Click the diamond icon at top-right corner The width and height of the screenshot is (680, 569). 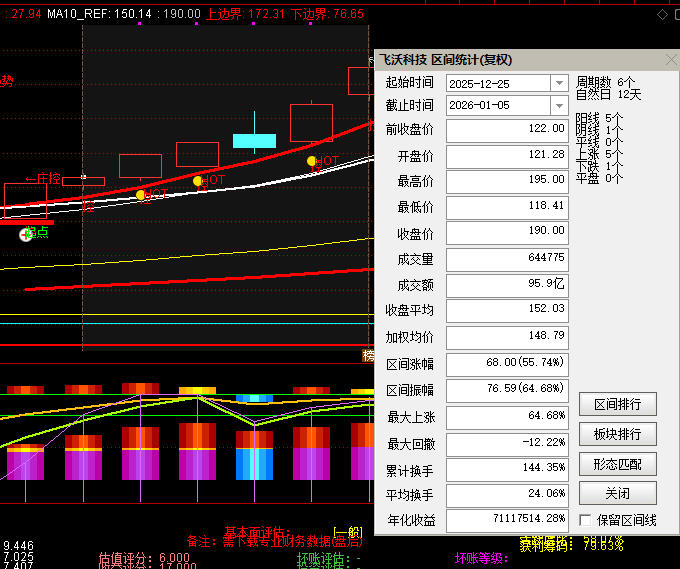pos(663,14)
